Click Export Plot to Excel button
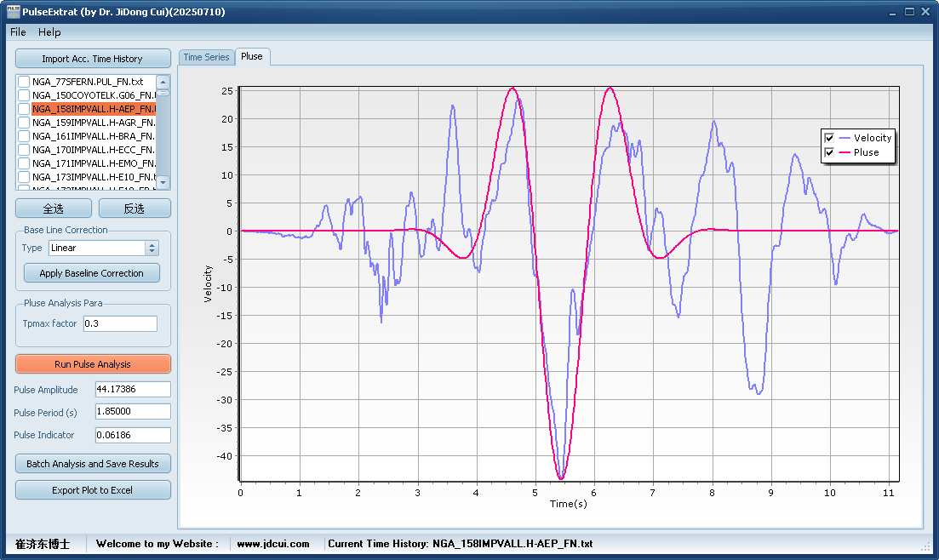The image size is (939, 560). [93, 490]
